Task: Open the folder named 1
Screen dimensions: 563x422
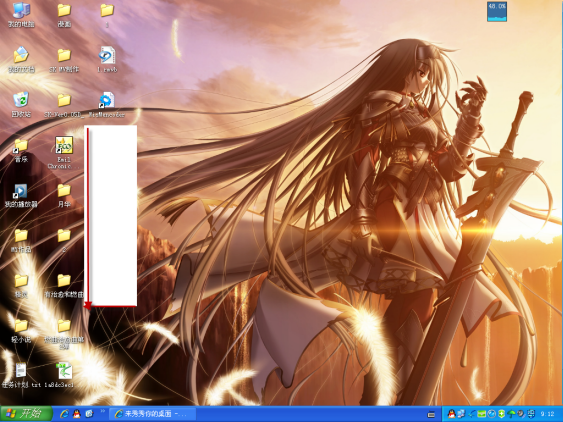Action: 107,15
